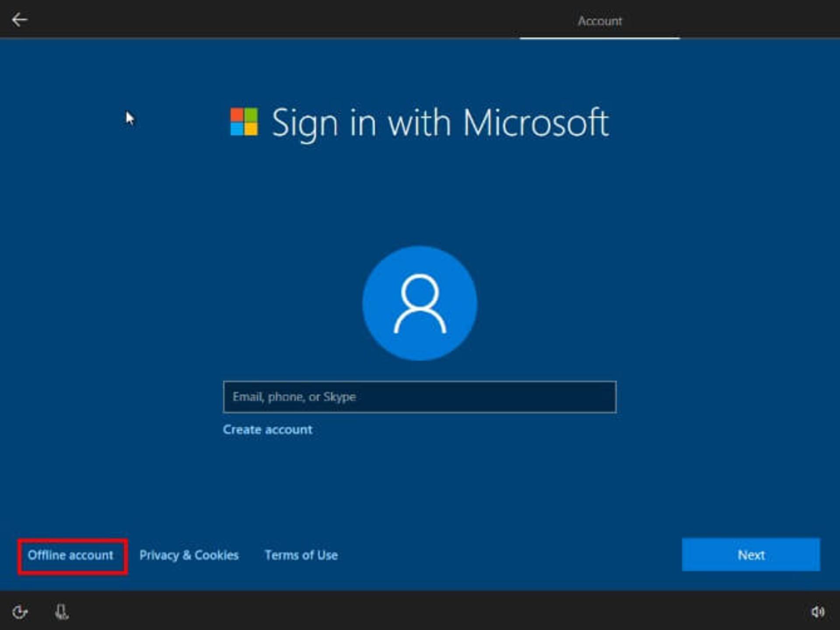Select the person silhouette profile picture
Image resolution: width=840 pixels, height=630 pixels.
[420, 303]
